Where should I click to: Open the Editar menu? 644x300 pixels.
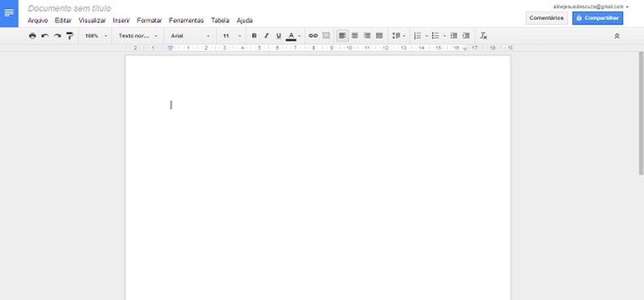point(63,20)
